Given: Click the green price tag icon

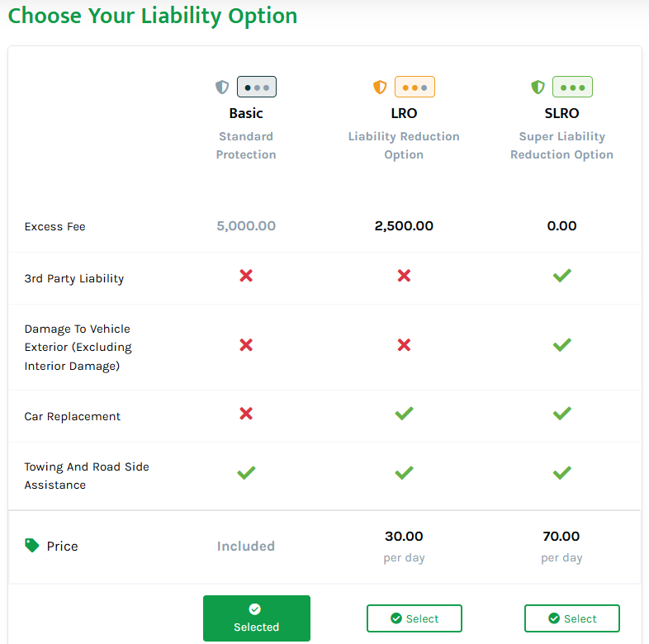Looking at the screenshot, I should click(x=32, y=546).
